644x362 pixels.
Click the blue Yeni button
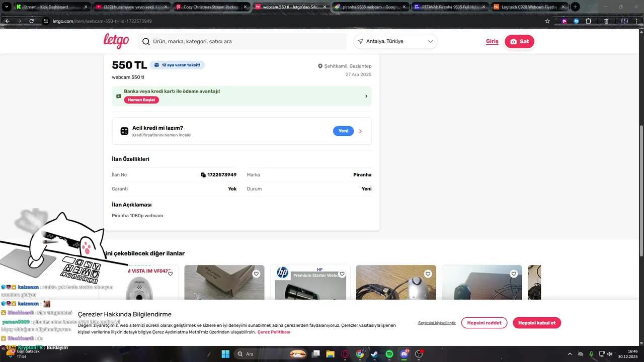(343, 131)
